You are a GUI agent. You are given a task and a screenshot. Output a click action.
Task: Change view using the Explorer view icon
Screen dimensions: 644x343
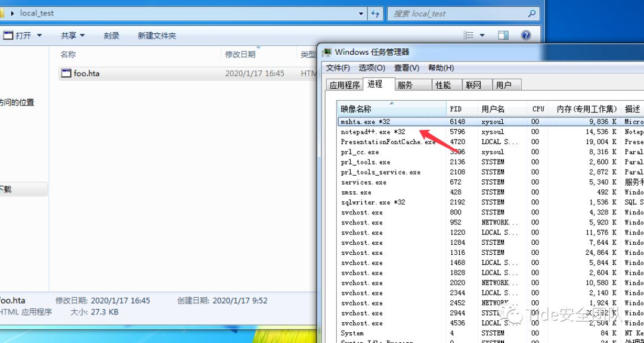(469, 35)
